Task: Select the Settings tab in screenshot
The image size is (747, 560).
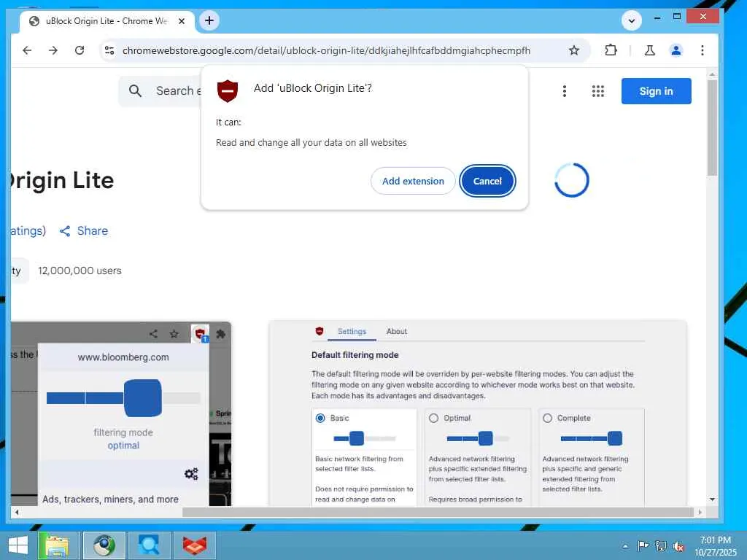Action: pyautogui.click(x=352, y=332)
